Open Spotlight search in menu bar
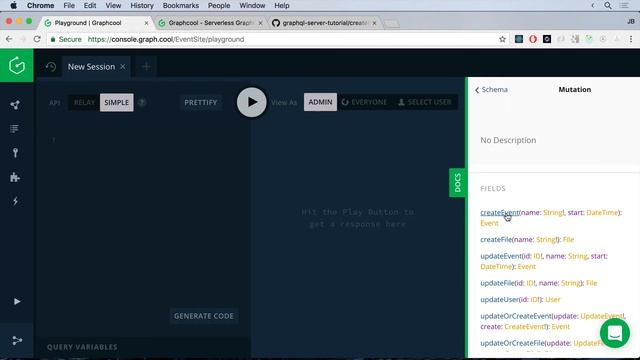The width and height of the screenshot is (640, 360). point(608,5)
